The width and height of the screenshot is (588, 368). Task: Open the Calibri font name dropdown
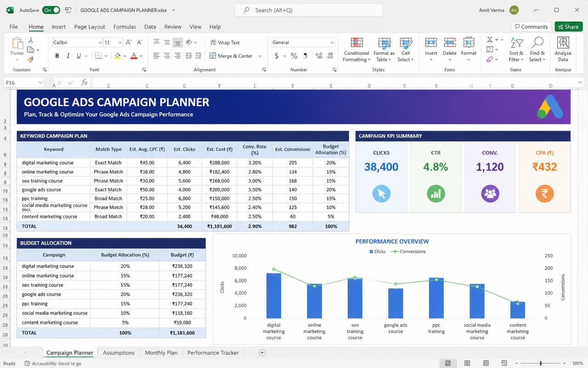coord(100,42)
